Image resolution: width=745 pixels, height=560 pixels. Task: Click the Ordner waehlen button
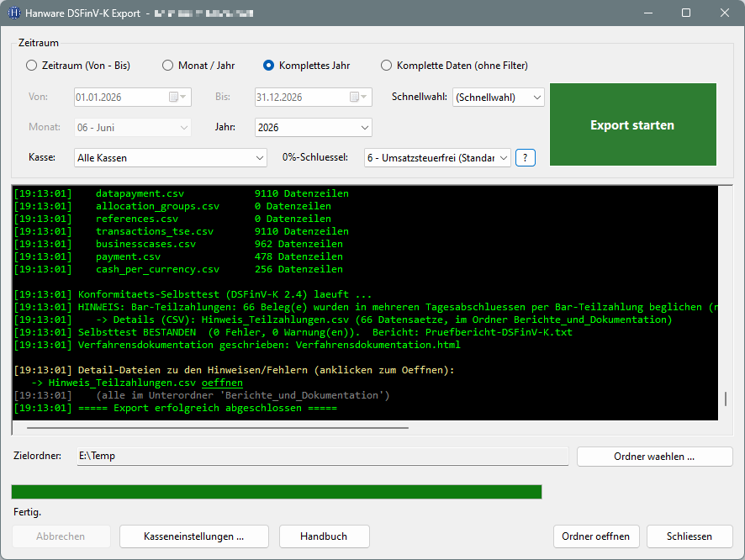(x=654, y=457)
